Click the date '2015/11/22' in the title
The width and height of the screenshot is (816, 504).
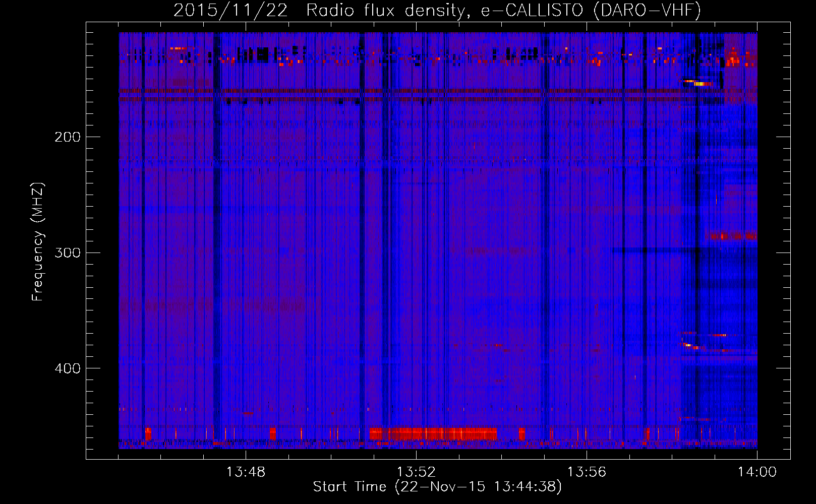(230, 10)
